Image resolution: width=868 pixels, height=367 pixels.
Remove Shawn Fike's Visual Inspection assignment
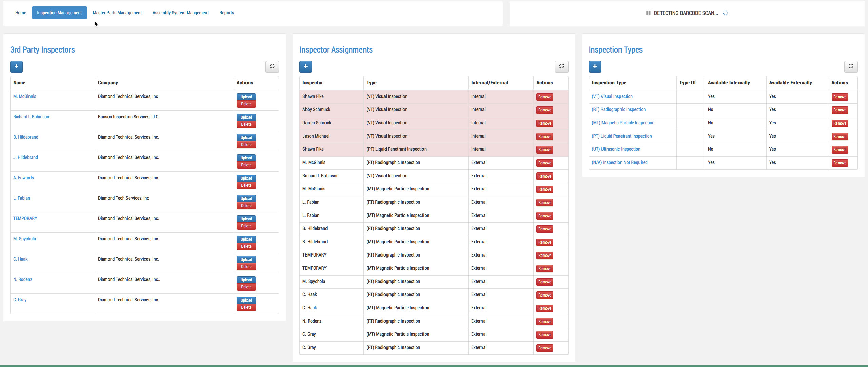pos(544,97)
